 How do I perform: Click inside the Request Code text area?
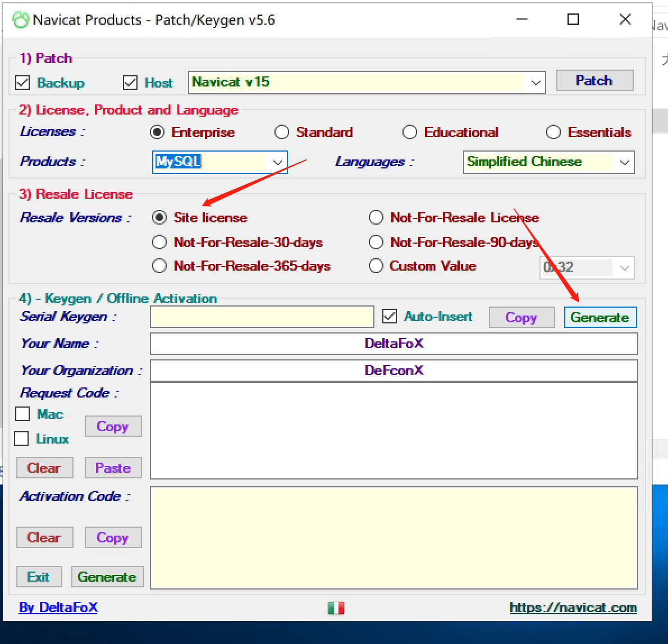point(394,431)
